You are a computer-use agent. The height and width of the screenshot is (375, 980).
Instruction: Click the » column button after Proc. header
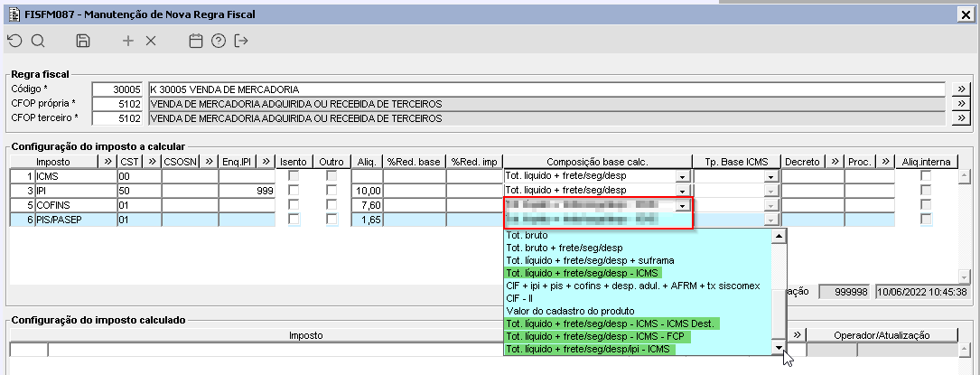click(886, 161)
